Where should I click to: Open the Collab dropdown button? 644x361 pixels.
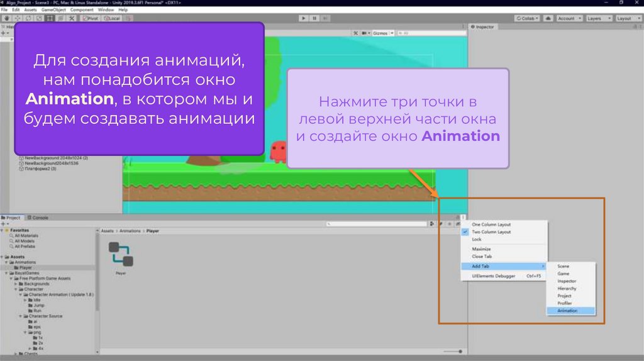click(x=528, y=18)
